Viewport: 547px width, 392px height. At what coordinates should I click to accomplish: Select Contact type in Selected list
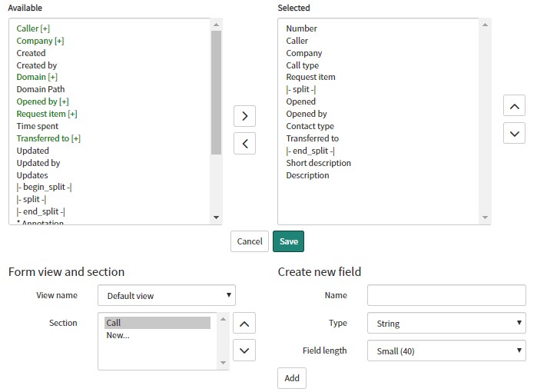310,126
